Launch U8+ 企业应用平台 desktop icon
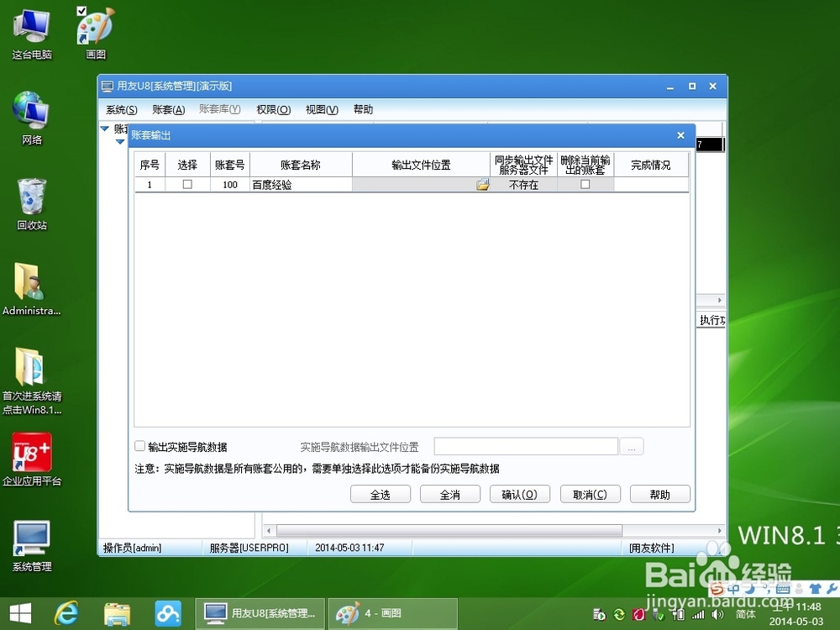840x630 pixels. [32, 459]
